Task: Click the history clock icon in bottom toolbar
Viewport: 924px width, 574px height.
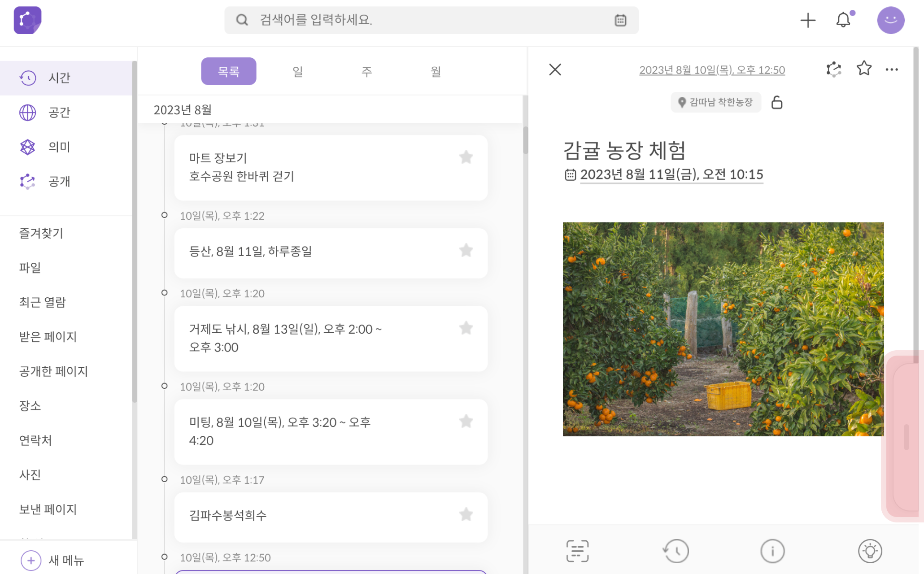Action: pos(676,551)
